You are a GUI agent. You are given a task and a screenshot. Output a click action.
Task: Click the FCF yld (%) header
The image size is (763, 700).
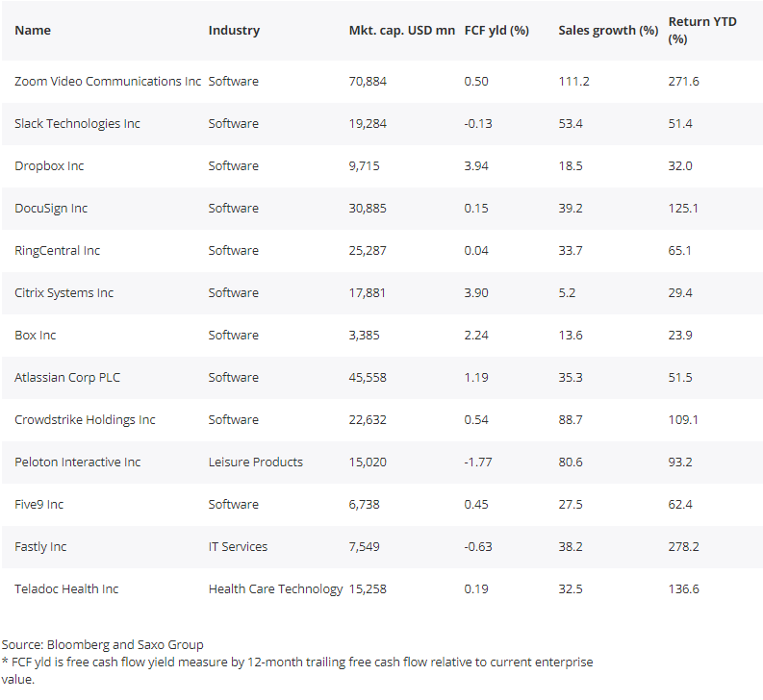click(496, 31)
